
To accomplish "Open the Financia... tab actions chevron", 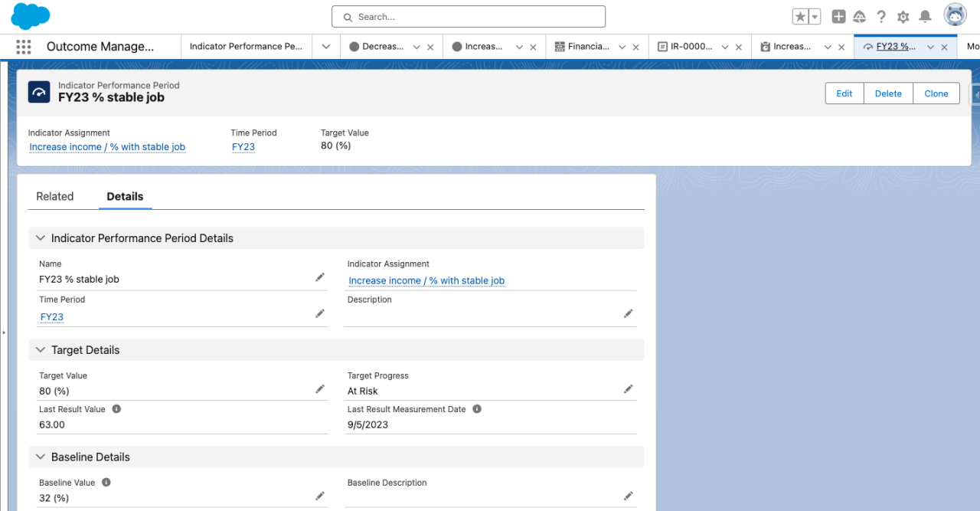I will pyautogui.click(x=622, y=47).
